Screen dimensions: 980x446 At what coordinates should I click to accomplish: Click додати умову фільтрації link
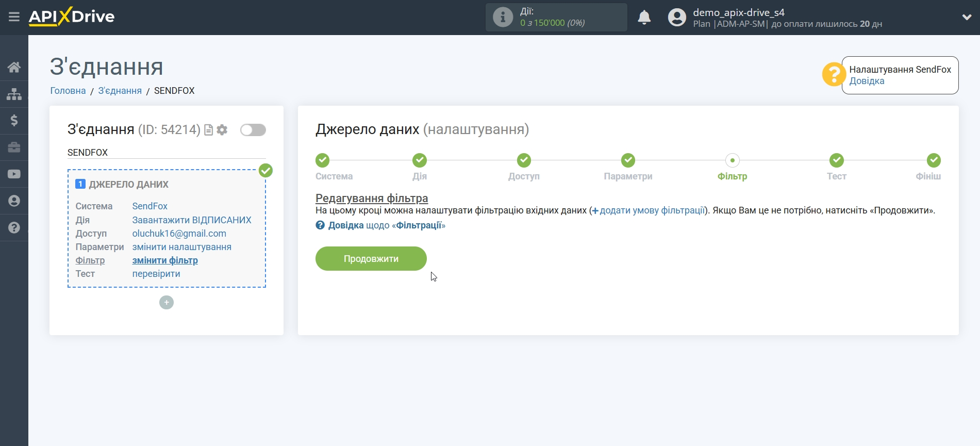point(648,210)
